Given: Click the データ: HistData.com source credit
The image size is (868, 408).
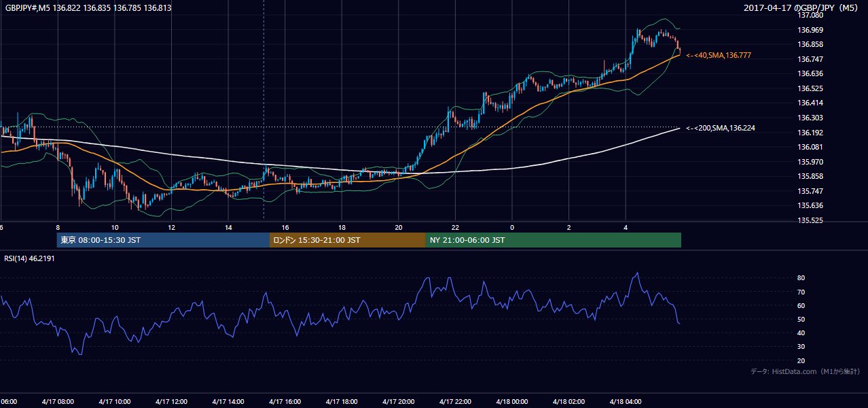Looking at the screenshot, I should (805, 371).
